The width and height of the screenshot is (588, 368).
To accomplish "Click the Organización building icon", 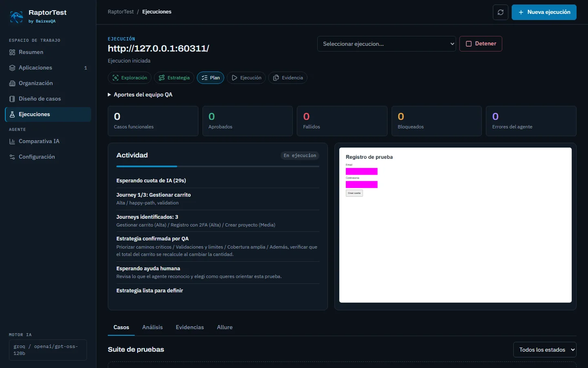I will point(12,83).
